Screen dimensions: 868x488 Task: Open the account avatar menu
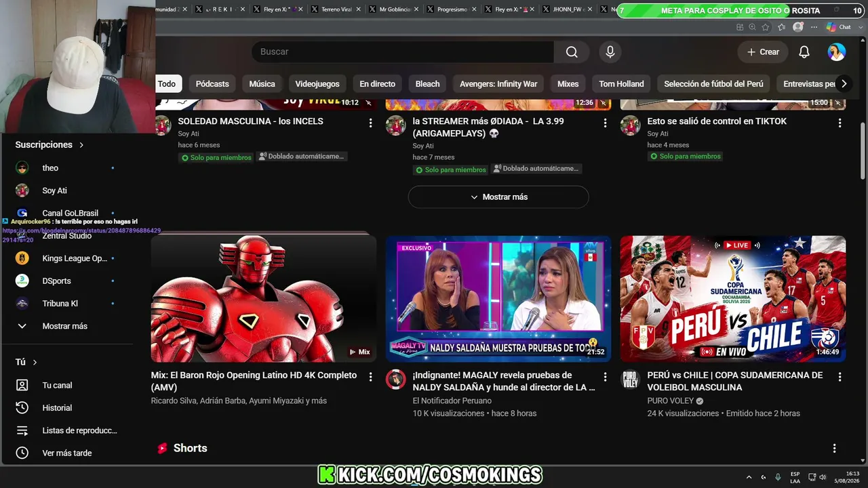(837, 52)
